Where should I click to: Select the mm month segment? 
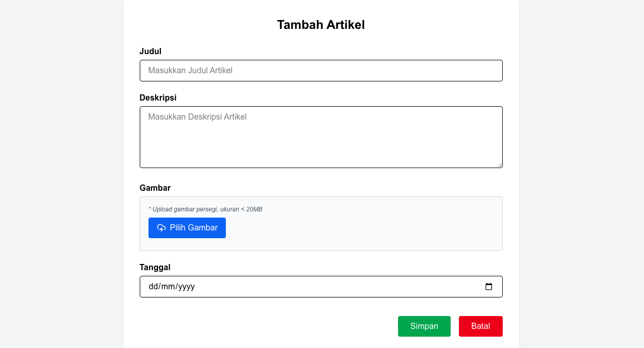pos(168,287)
